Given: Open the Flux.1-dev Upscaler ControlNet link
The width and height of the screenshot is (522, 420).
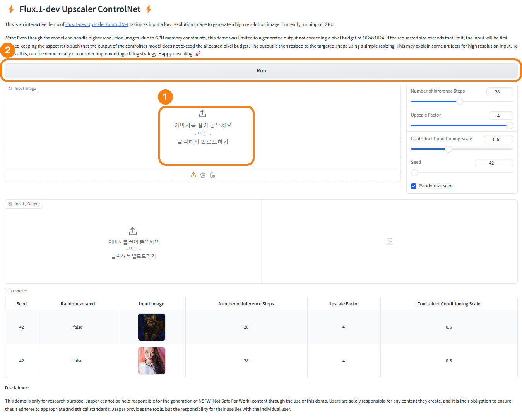Looking at the screenshot, I should [x=97, y=24].
